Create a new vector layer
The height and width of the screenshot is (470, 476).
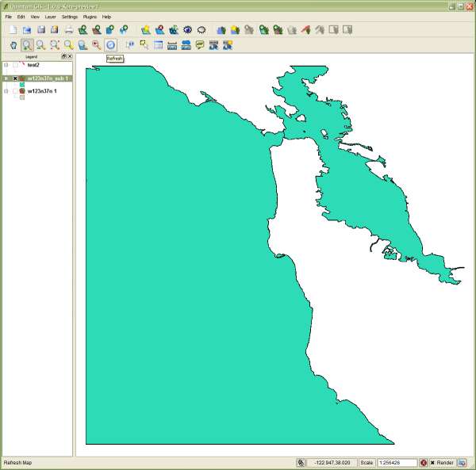coord(146,29)
